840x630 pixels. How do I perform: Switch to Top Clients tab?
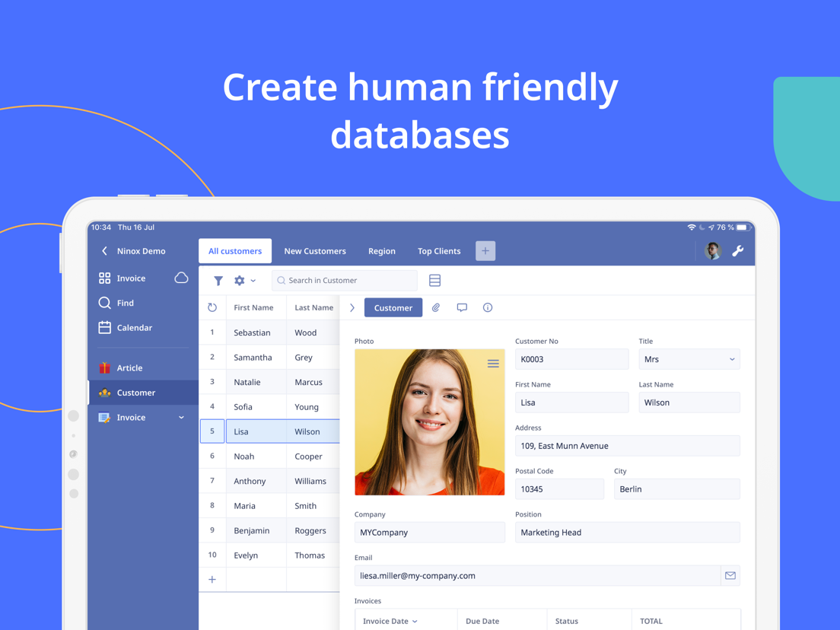click(439, 251)
